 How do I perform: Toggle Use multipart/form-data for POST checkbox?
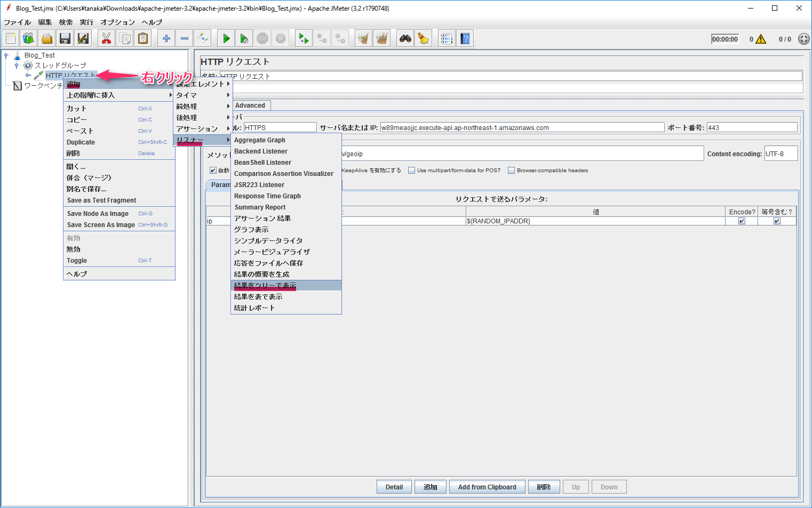tap(411, 171)
